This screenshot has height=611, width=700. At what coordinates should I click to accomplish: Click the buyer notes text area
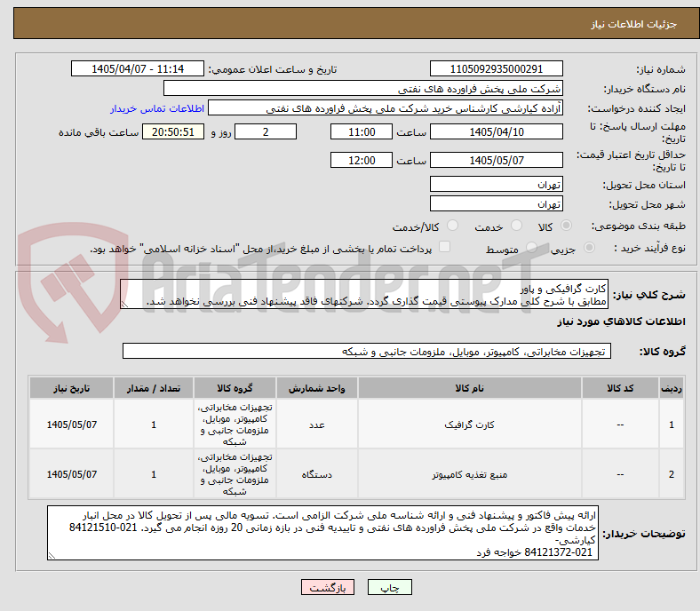(x=322, y=533)
